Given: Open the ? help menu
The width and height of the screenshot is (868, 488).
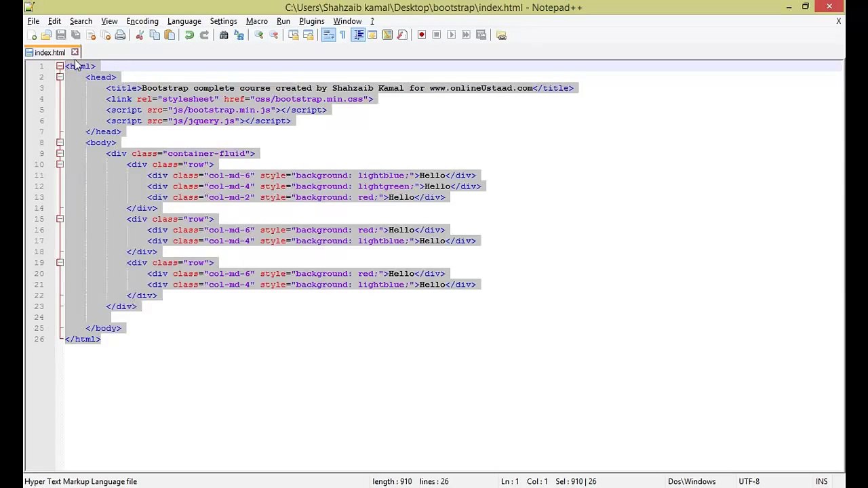Looking at the screenshot, I should (x=372, y=21).
